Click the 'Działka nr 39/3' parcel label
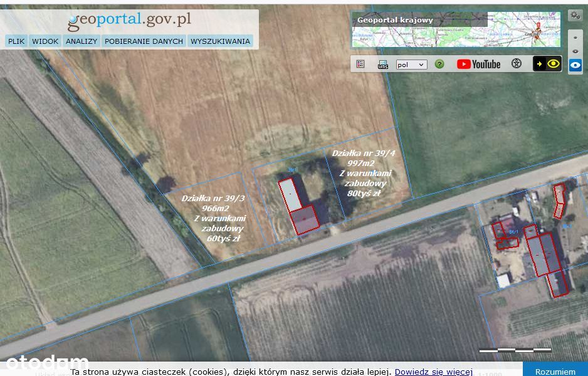Screen dimensions: 588x376 point(213,198)
